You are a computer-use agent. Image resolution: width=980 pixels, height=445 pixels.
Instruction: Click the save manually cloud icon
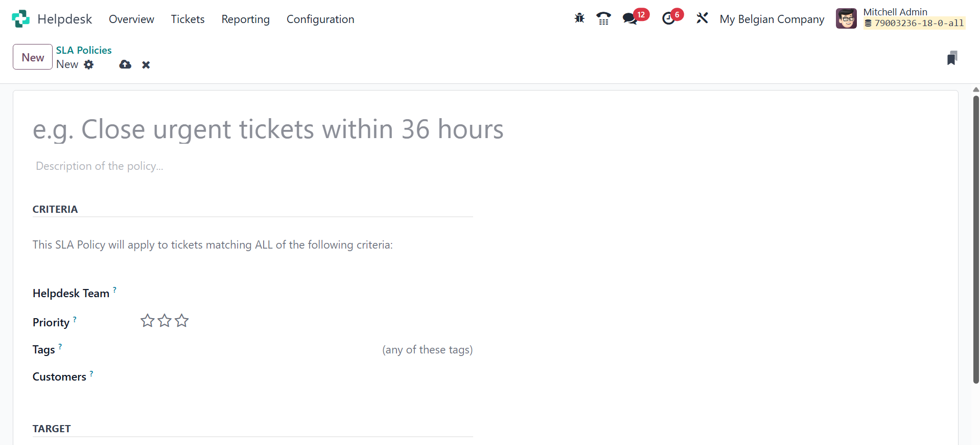tap(125, 64)
